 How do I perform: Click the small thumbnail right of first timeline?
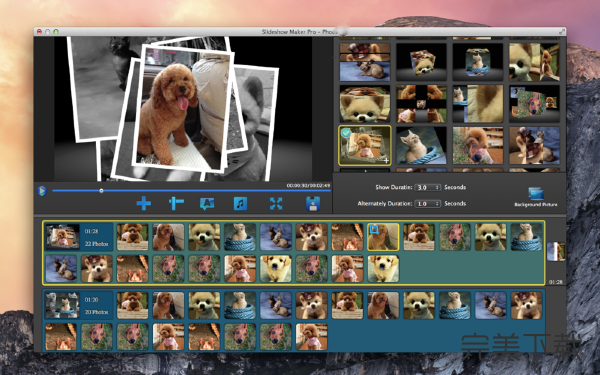click(x=556, y=251)
